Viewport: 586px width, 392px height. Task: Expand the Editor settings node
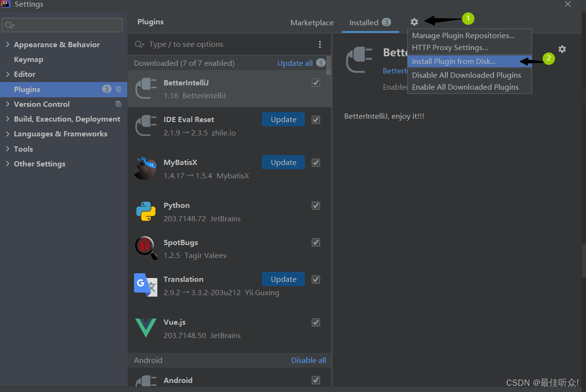8,74
